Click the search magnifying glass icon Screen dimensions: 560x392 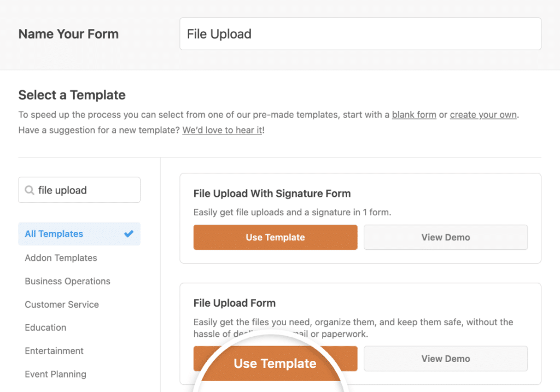pyautogui.click(x=30, y=190)
